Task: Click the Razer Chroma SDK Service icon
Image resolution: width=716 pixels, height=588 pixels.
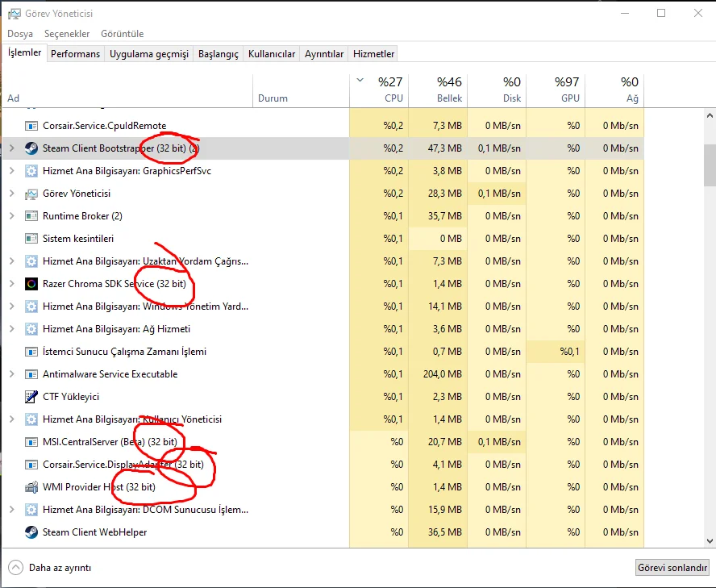Action: coord(31,284)
